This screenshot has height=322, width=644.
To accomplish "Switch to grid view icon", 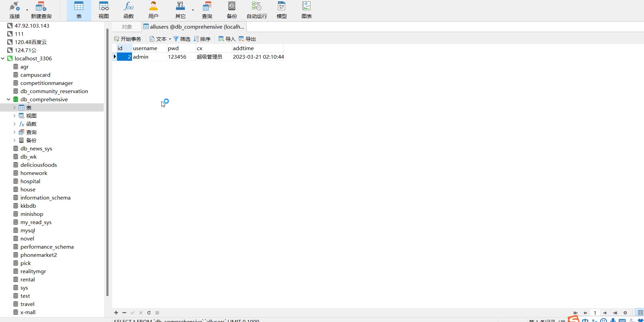I will [640, 313].
